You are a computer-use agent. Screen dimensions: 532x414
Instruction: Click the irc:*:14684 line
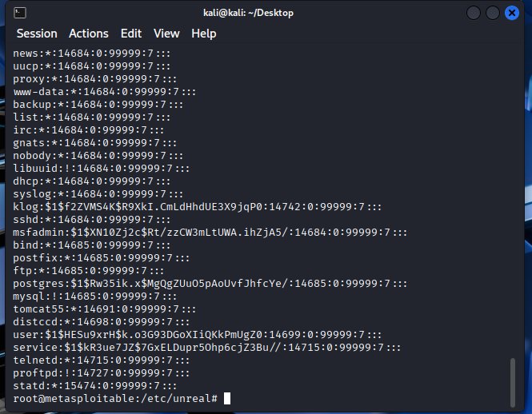pyautogui.click(x=89, y=129)
